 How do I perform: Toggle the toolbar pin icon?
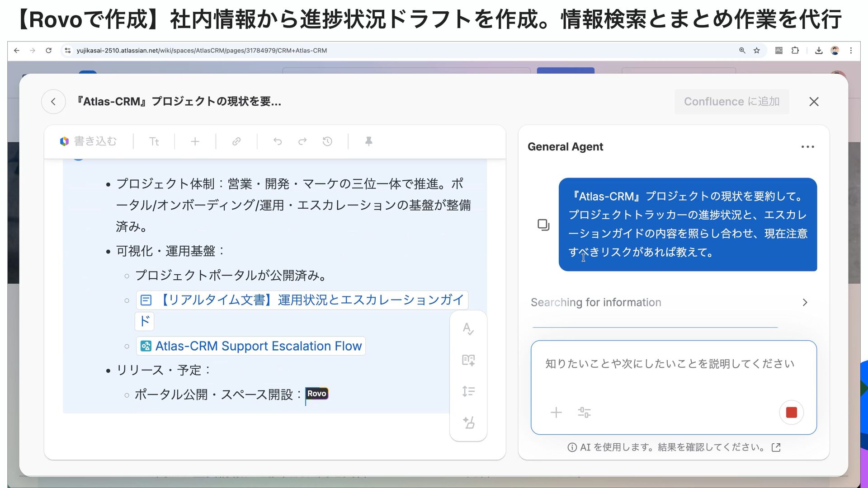pyautogui.click(x=368, y=141)
